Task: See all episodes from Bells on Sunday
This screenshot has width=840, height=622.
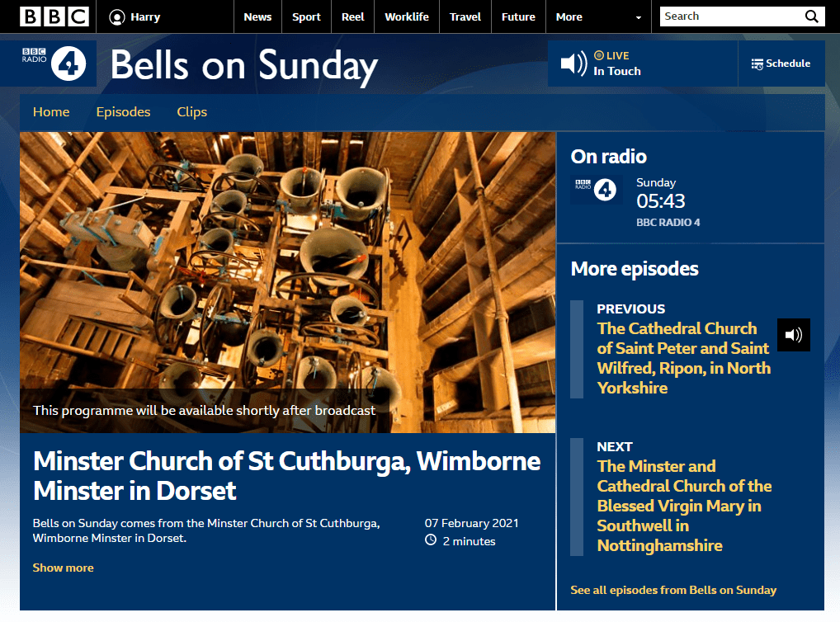Action: (x=673, y=590)
